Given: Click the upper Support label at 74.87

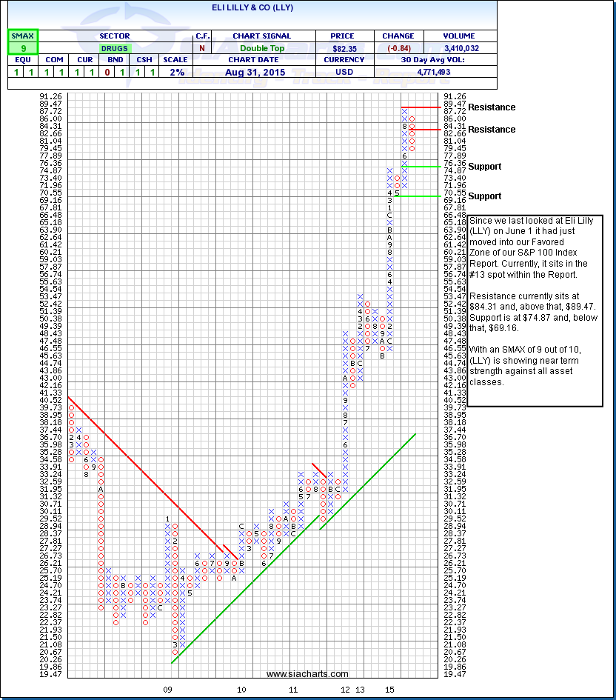Looking at the screenshot, I should coord(486,167).
